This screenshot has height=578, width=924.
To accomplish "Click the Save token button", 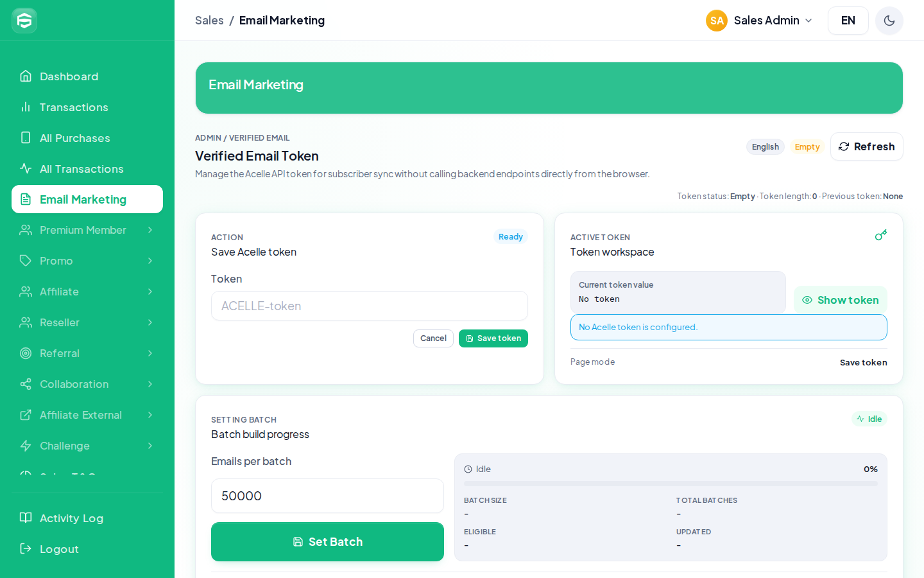I will tap(493, 338).
